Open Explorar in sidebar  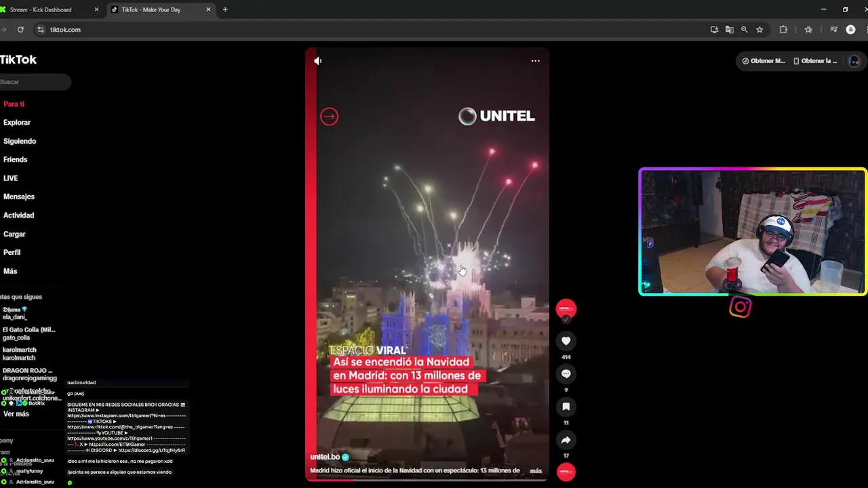[x=17, y=123]
